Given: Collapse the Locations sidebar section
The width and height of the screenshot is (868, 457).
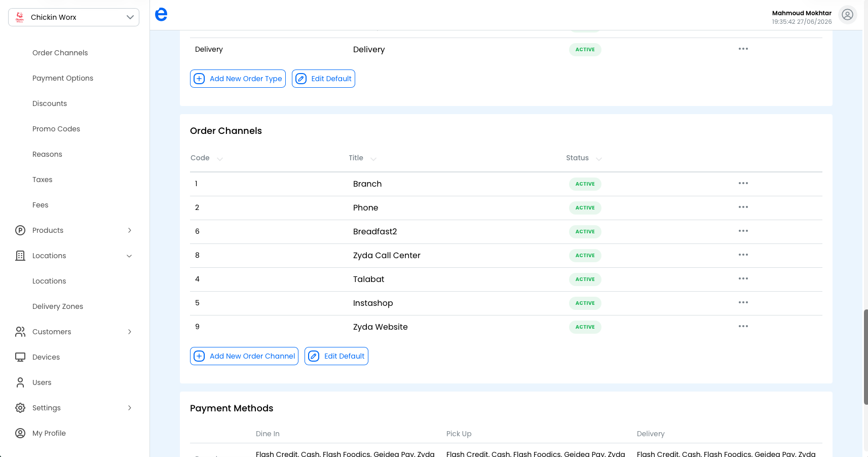Looking at the screenshot, I should (x=130, y=256).
